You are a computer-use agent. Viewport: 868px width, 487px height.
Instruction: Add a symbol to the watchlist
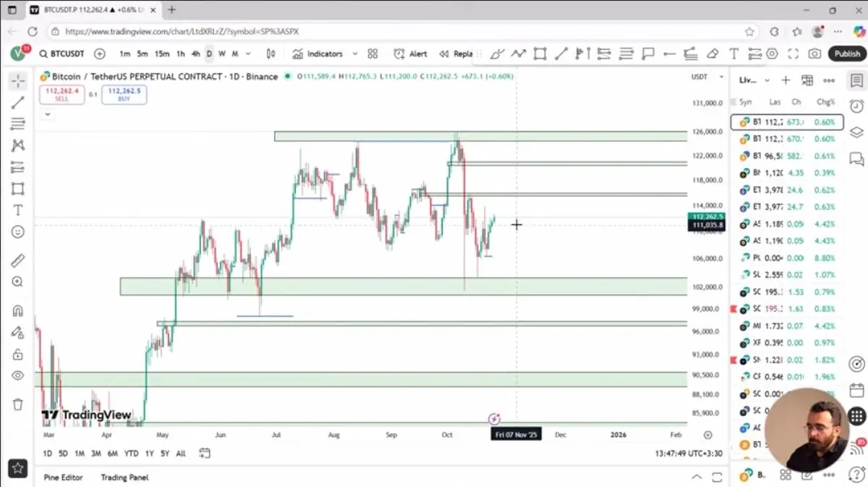coord(786,80)
